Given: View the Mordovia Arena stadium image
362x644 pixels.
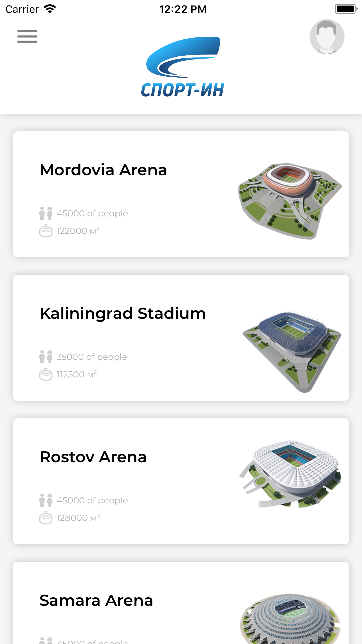Looking at the screenshot, I should [290, 201].
